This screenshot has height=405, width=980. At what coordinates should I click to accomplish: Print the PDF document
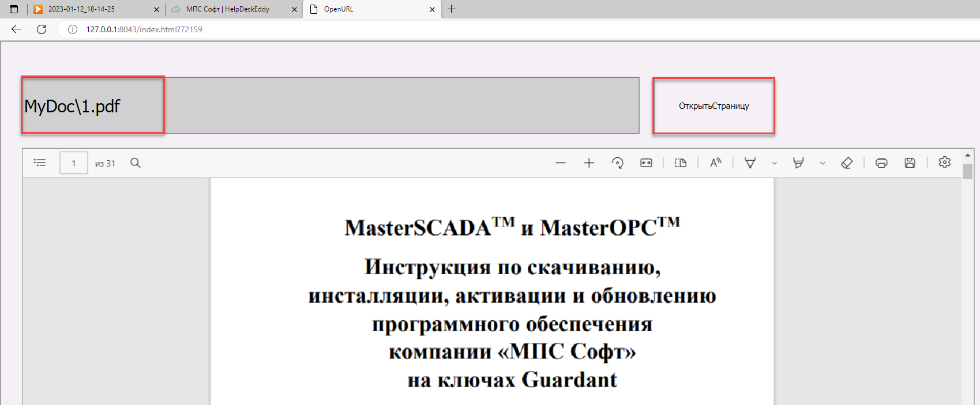[x=881, y=163]
